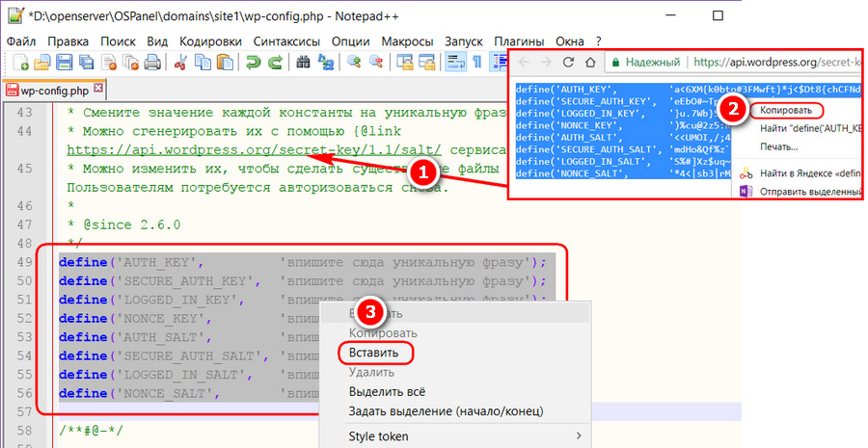Image resolution: width=868 pixels, height=448 pixels.
Task: Click the Copy icon in toolbar
Action: (x=203, y=62)
